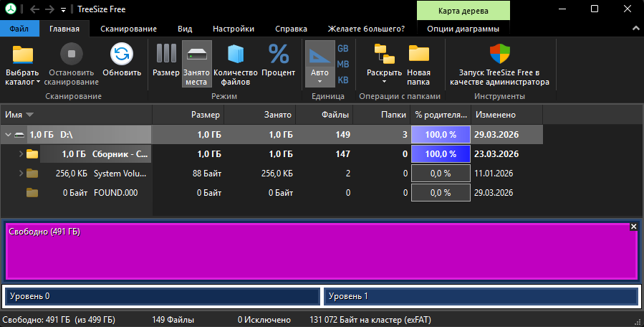Sort by the Папки column header

382,115
